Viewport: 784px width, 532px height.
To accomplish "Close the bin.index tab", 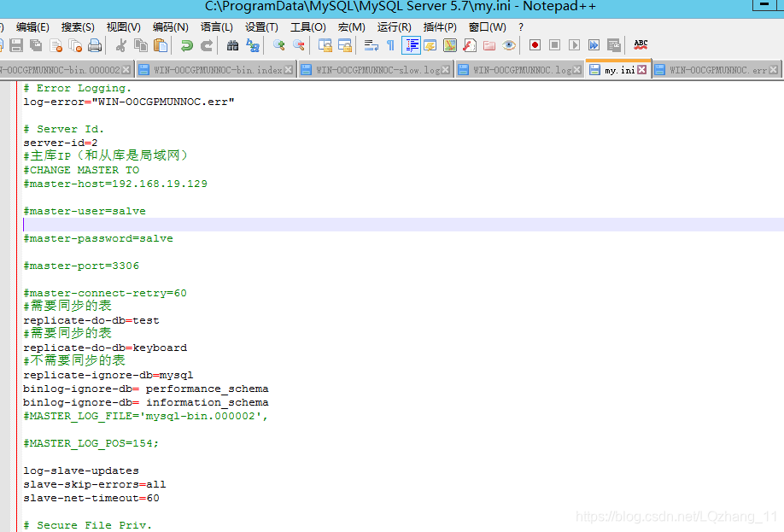I will [x=289, y=70].
